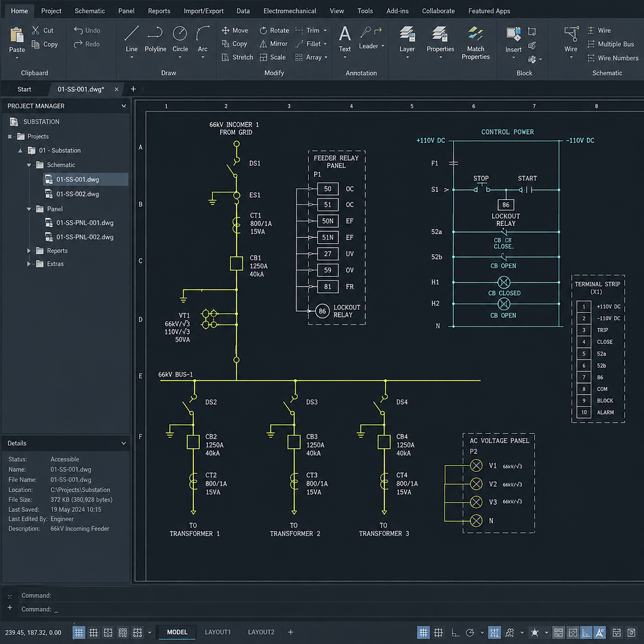Screen dimensions: 644x644
Task: Expand the Reports folder in tree
Action: click(29, 250)
